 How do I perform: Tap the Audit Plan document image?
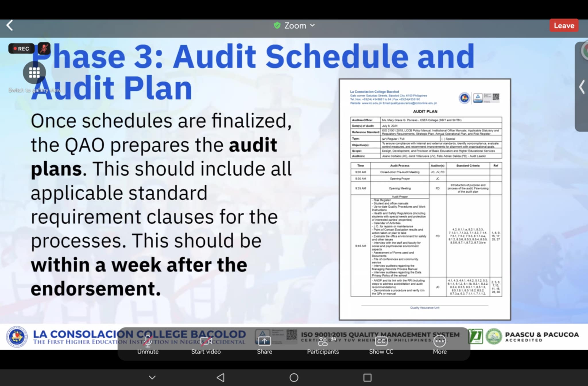425,199
